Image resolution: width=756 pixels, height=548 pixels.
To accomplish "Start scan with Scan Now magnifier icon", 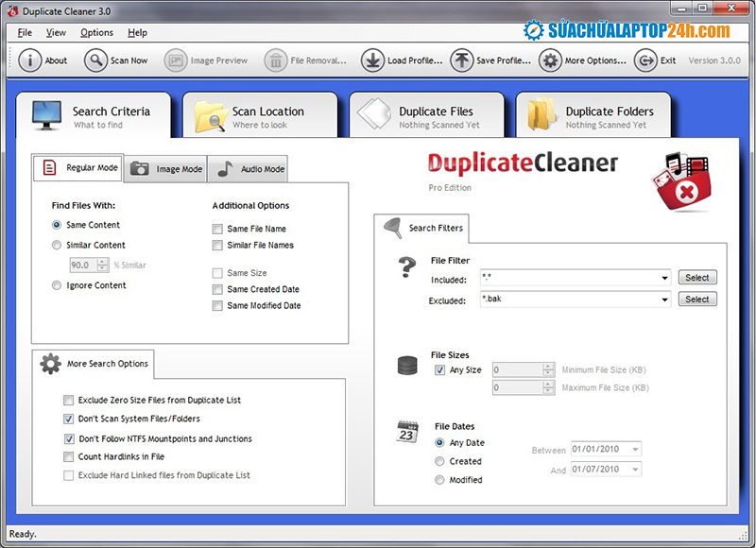I will (95, 60).
